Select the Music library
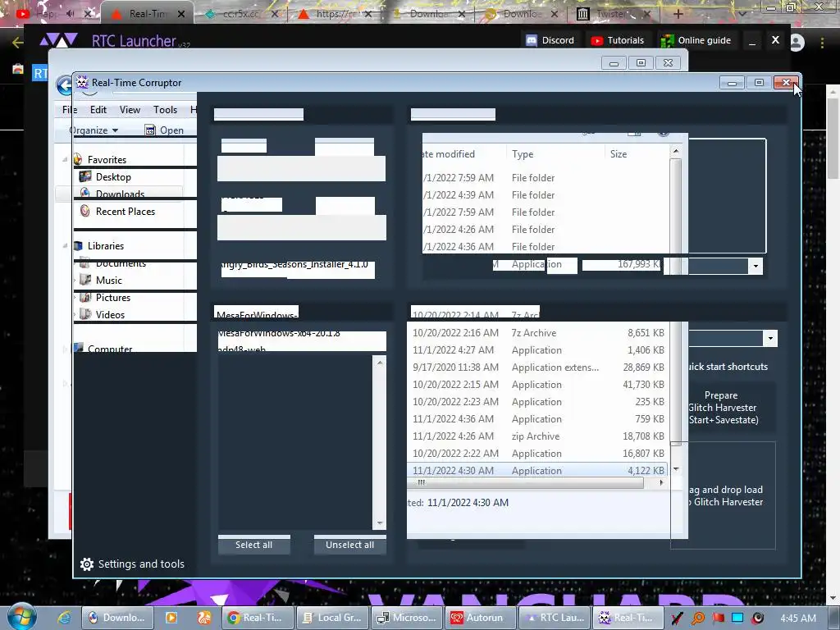 click(x=109, y=281)
